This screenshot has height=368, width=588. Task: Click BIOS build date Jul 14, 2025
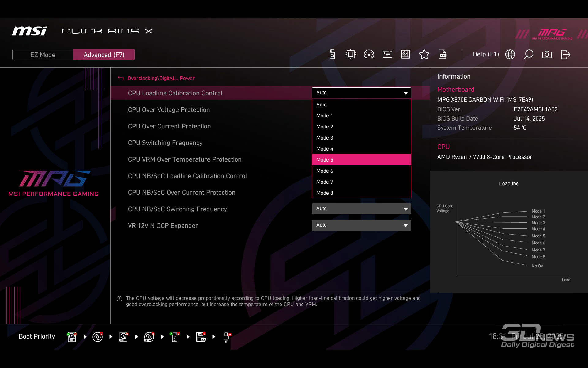click(x=529, y=119)
